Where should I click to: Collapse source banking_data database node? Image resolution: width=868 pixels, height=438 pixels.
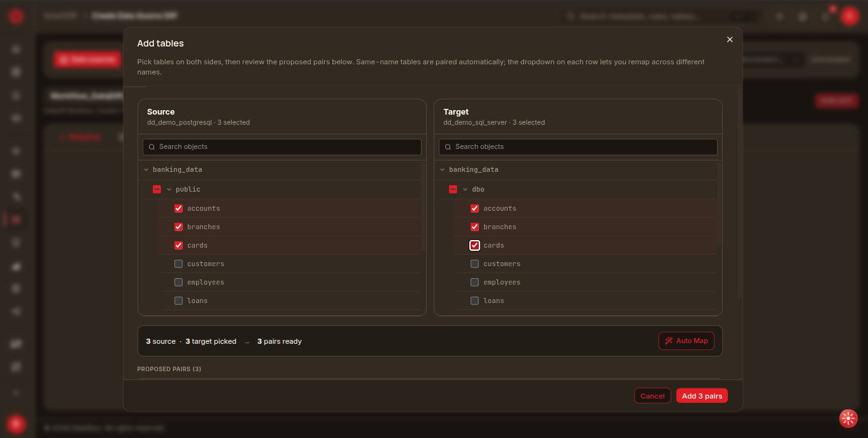click(x=146, y=170)
